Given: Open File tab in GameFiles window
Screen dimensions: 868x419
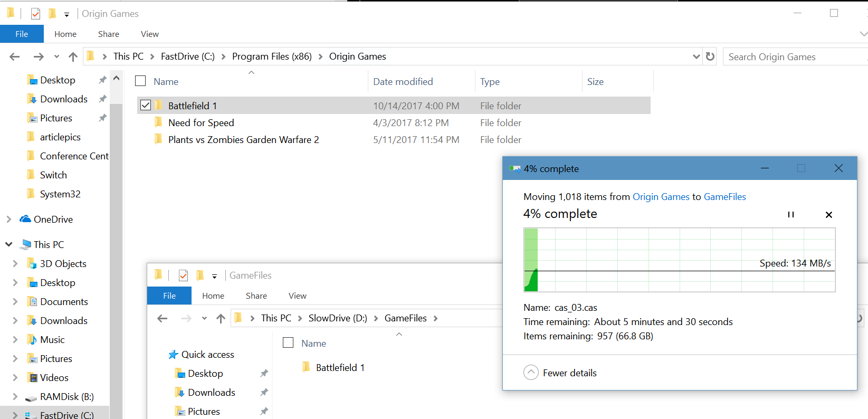Looking at the screenshot, I should click(x=169, y=296).
